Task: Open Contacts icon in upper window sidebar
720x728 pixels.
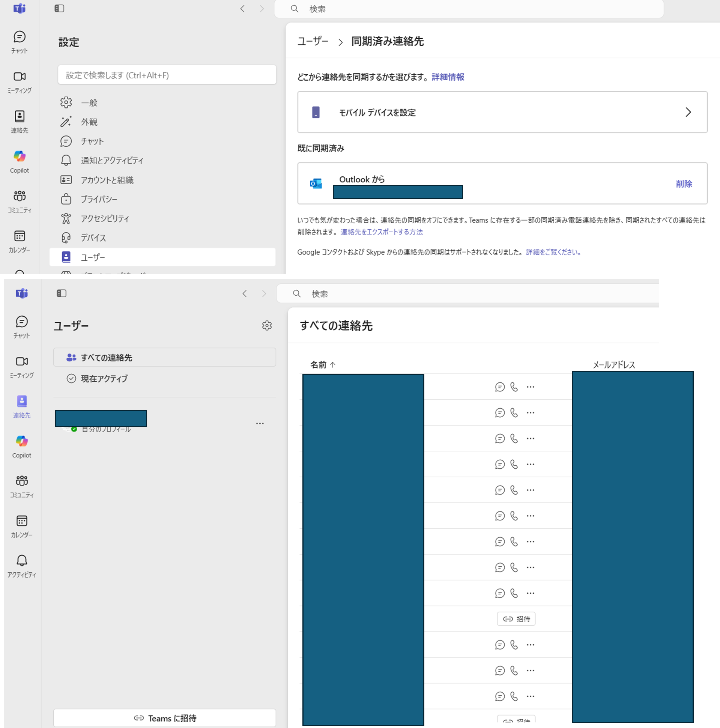Action: click(x=19, y=122)
